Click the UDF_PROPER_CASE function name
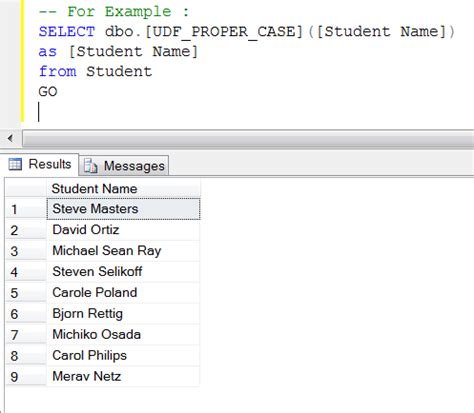474x413 pixels. (x=224, y=32)
